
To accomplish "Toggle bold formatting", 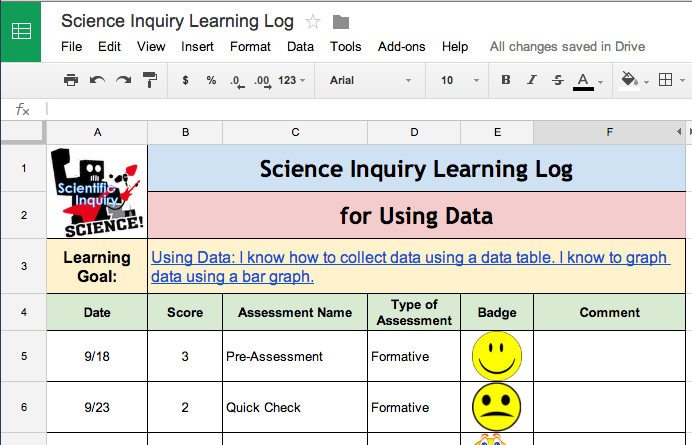I will click(506, 80).
